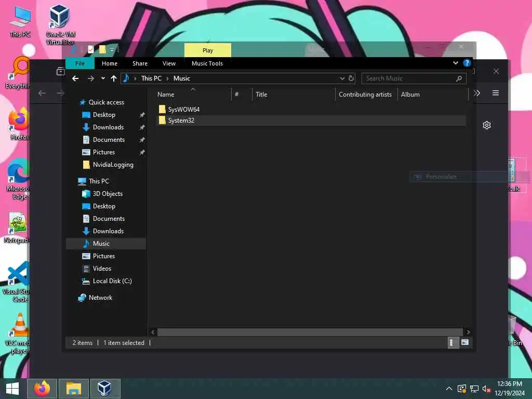Sort by the Title column header
Image resolution: width=532 pixels, height=399 pixels.
(294, 95)
